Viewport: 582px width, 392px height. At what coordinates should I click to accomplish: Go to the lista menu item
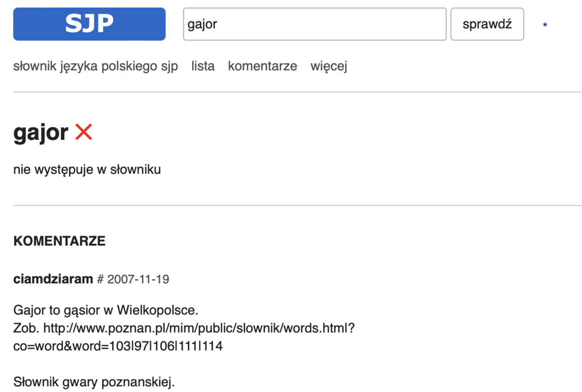click(x=203, y=66)
